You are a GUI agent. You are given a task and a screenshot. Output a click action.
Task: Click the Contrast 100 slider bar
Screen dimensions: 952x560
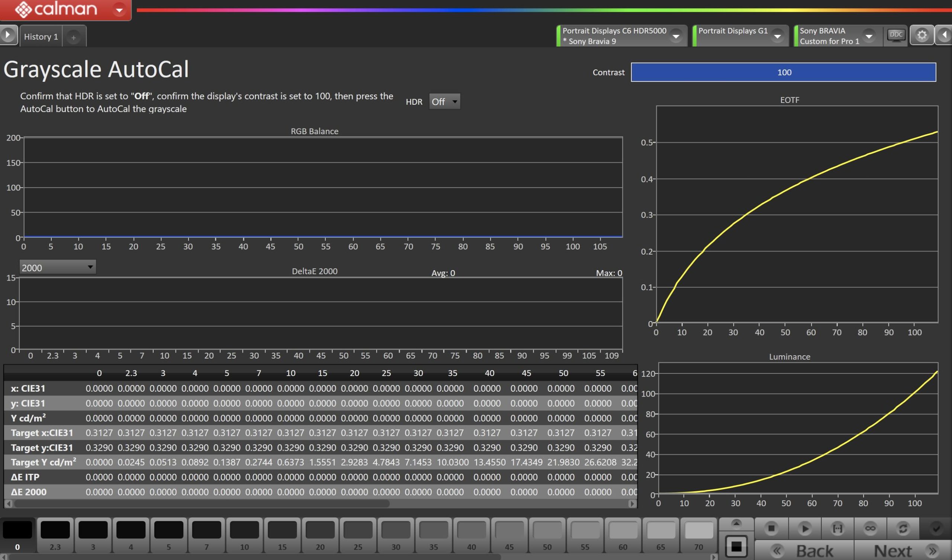[x=783, y=72]
